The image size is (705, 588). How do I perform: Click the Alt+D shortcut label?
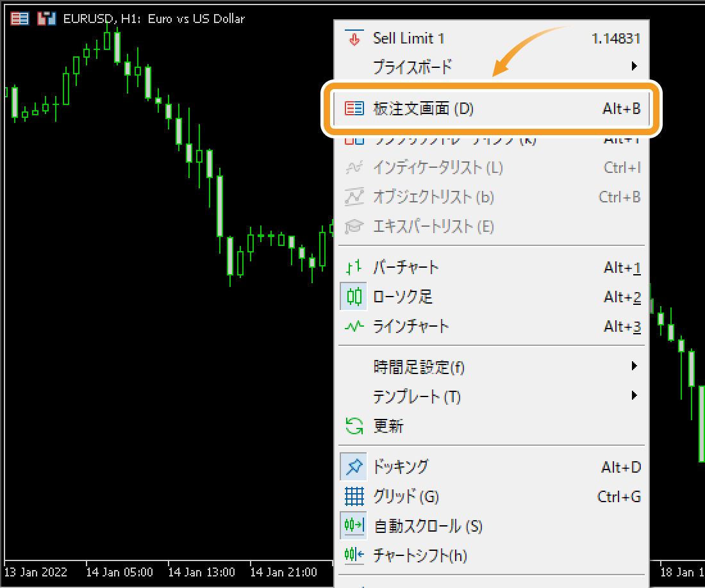621,467
